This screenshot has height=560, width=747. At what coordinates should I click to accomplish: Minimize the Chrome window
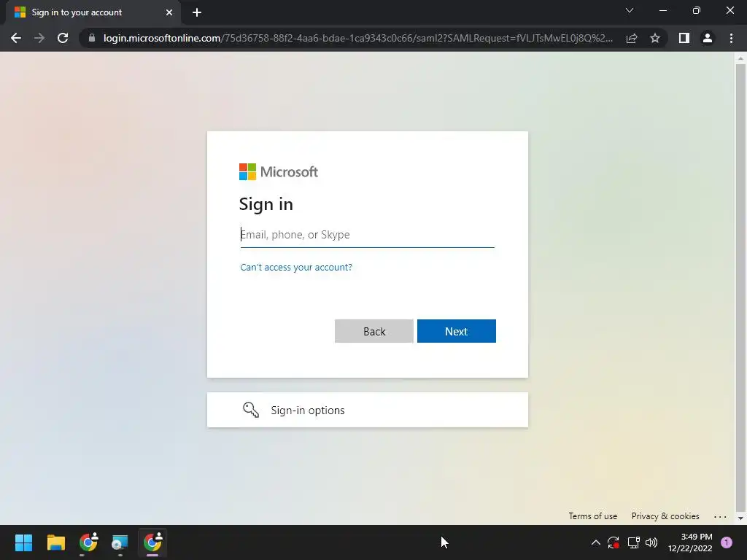click(663, 10)
